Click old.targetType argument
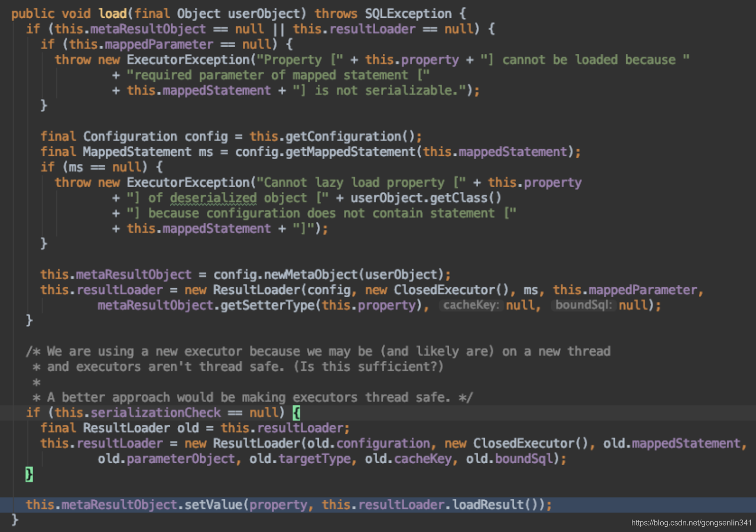The width and height of the screenshot is (756, 532). coord(300,459)
